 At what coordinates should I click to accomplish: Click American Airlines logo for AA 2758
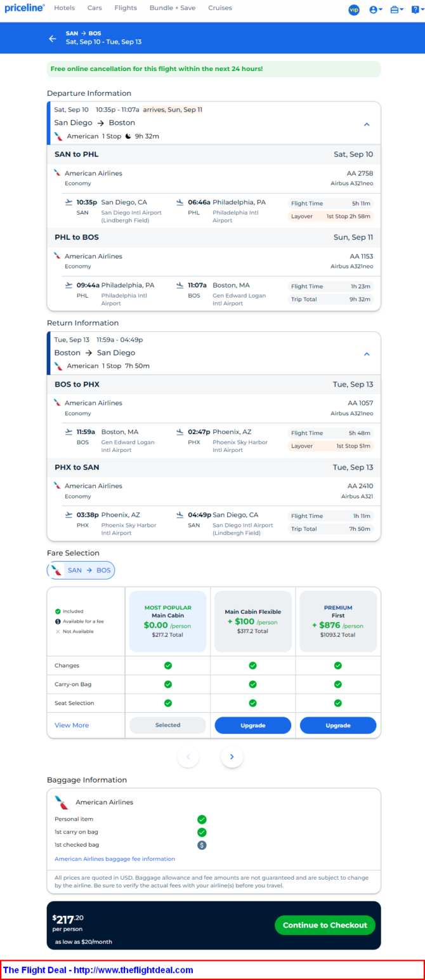click(x=57, y=173)
